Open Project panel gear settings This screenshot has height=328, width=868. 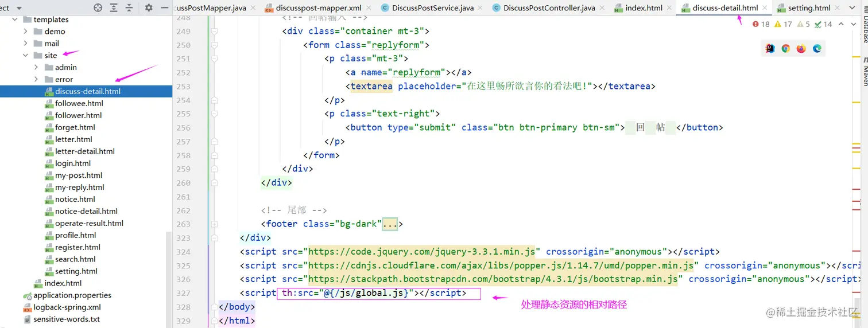pos(149,8)
